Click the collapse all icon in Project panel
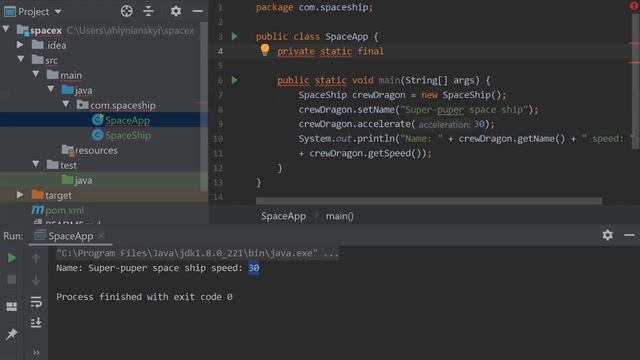640x360 pixels. tap(149, 11)
